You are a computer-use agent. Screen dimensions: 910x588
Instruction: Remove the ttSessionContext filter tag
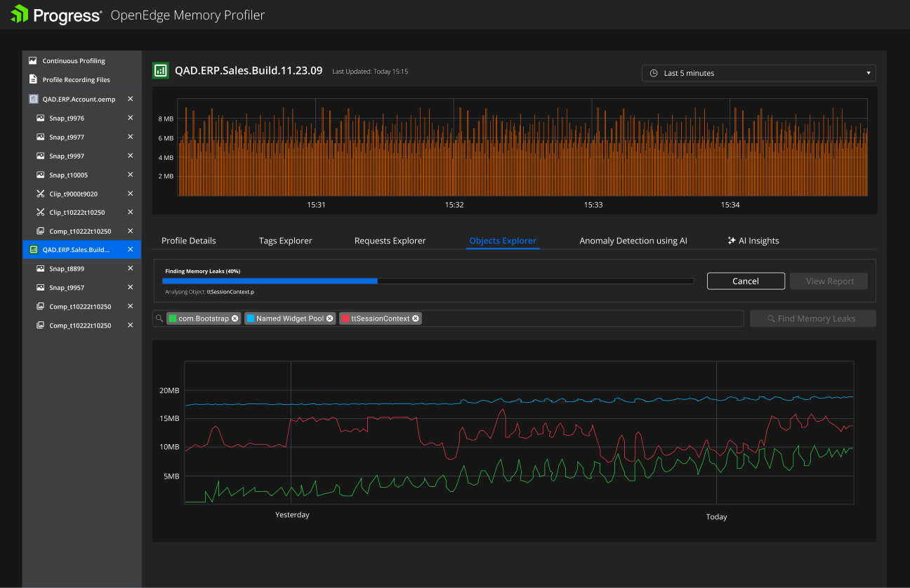[416, 319]
